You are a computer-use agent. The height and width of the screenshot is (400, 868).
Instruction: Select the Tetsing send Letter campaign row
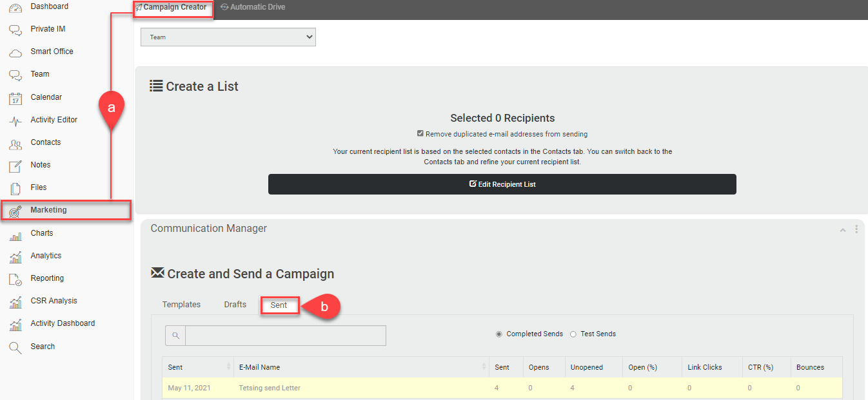click(502, 388)
